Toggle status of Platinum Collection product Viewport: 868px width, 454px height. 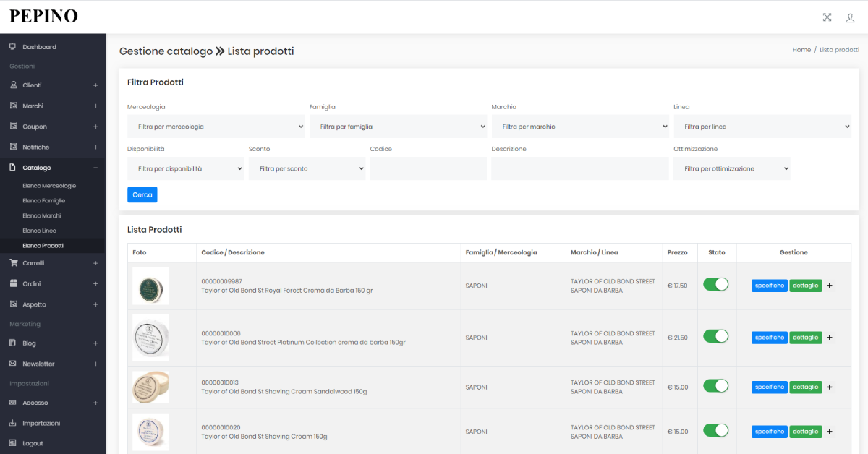pyautogui.click(x=715, y=336)
